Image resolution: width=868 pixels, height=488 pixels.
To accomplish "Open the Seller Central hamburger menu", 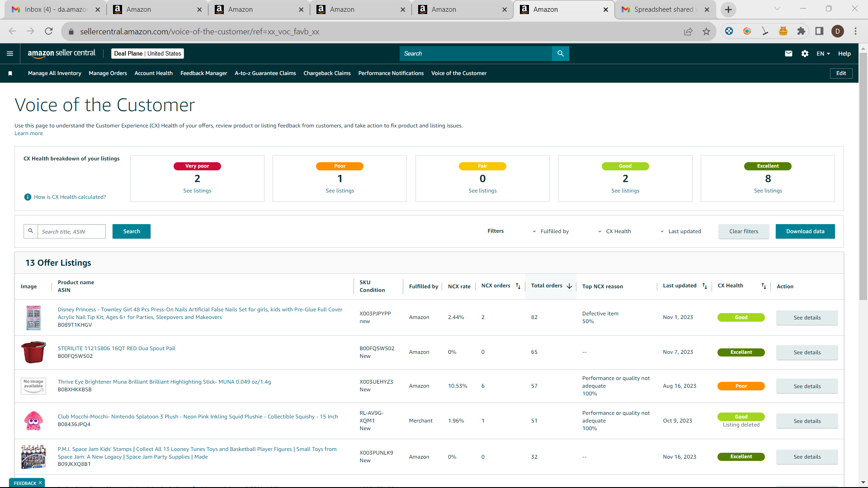I will click(10, 53).
